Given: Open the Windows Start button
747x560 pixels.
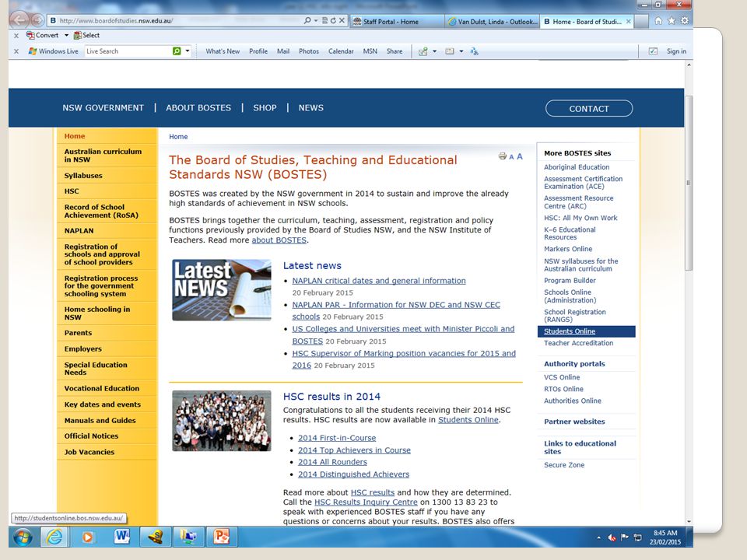Looking at the screenshot, I should [x=23, y=537].
